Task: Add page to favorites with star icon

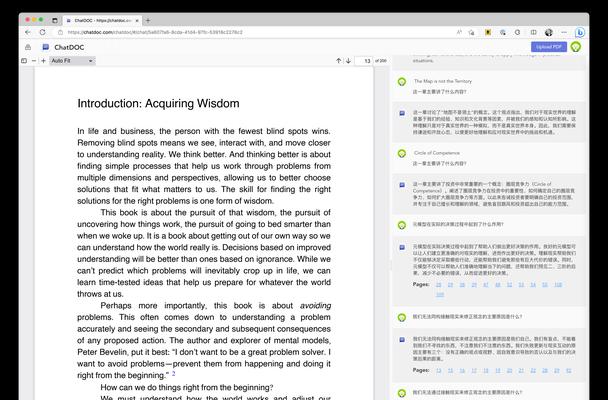Action: [472, 32]
